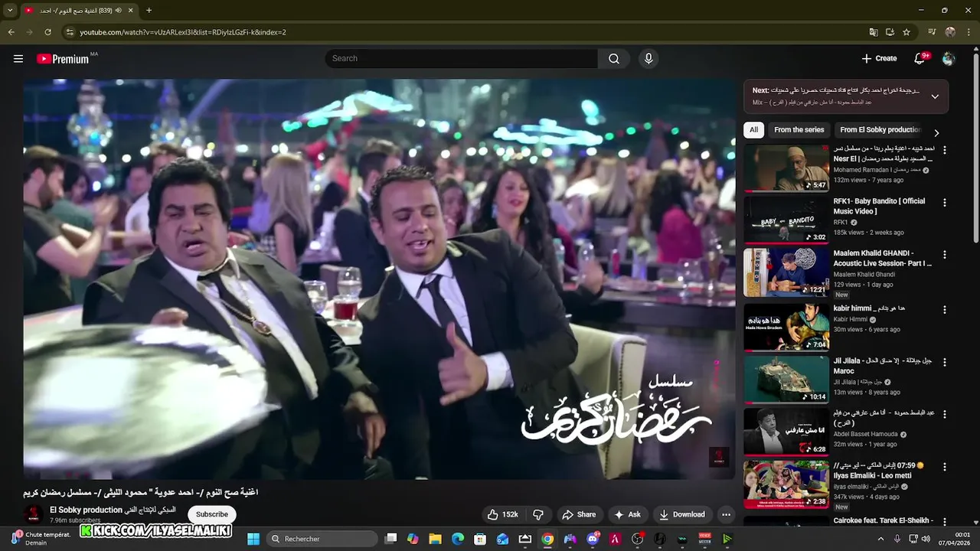Click the install app icon in address bar
The width and height of the screenshot is (980, 551).
click(x=890, y=32)
